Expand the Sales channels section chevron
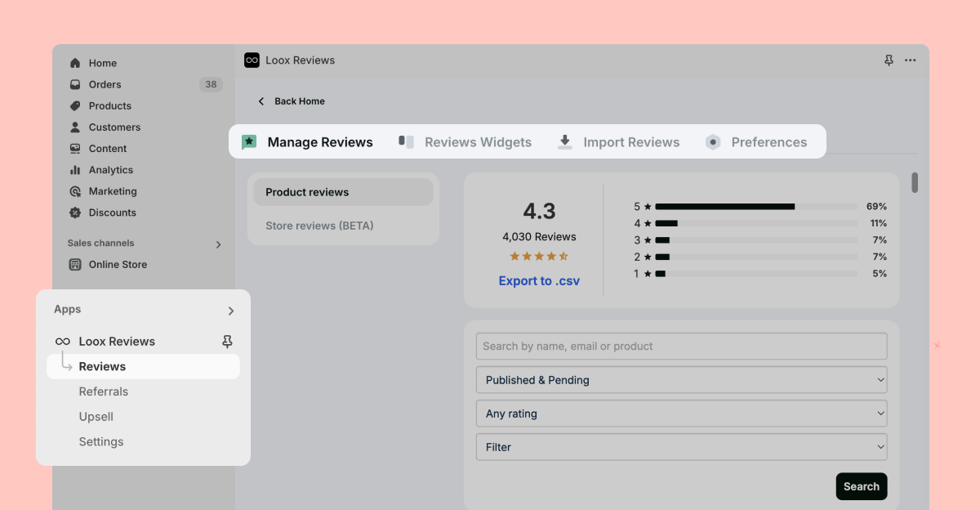 click(x=218, y=244)
